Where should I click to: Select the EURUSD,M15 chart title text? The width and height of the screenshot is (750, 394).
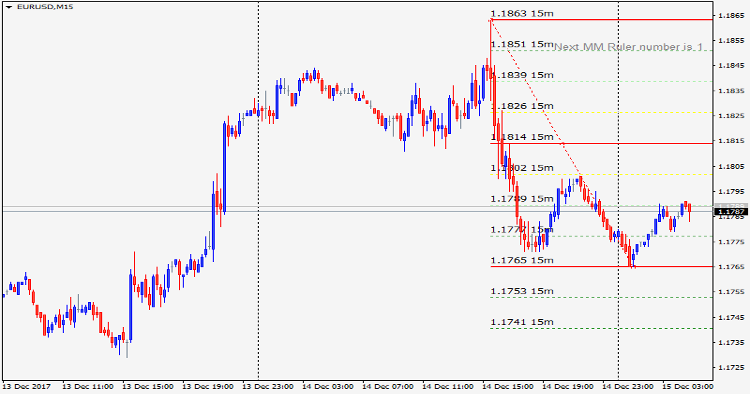tap(45, 7)
